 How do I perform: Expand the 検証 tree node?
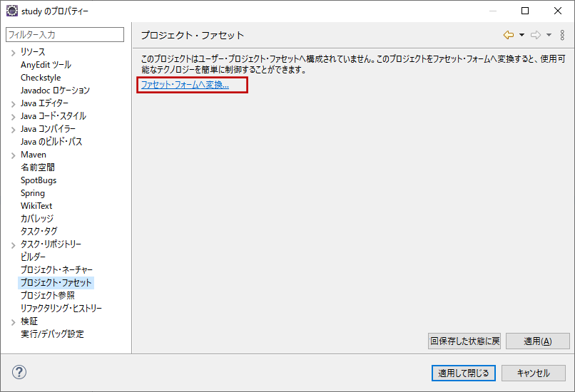(x=14, y=322)
